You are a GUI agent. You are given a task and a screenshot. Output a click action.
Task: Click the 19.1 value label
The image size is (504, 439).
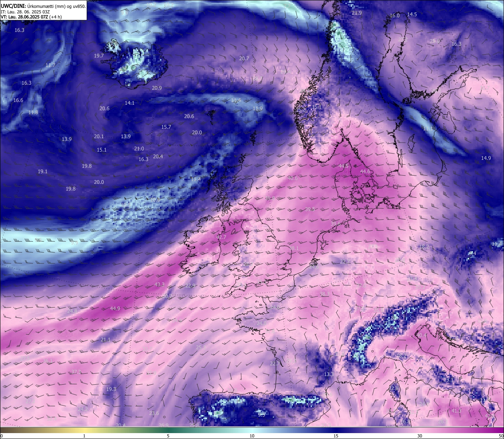(43, 171)
